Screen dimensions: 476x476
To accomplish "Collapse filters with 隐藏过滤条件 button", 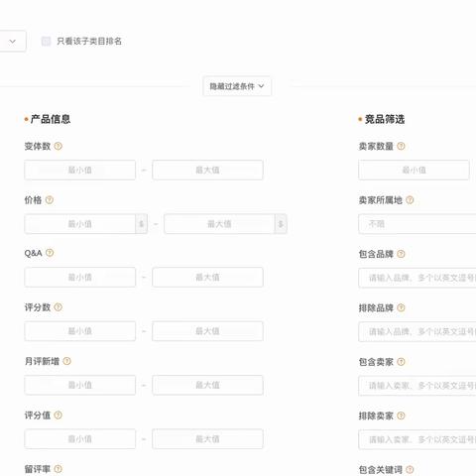I will click(x=237, y=86).
